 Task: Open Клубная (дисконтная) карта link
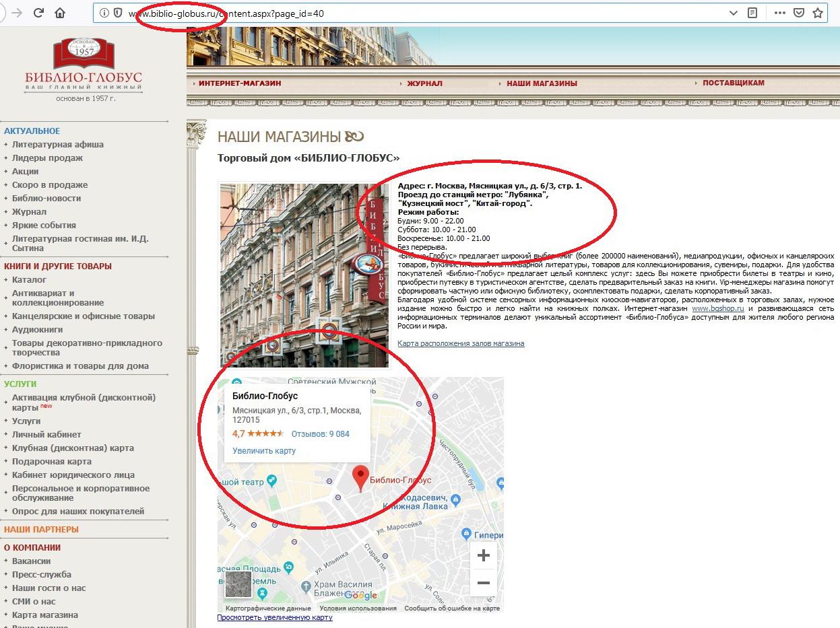point(73,448)
